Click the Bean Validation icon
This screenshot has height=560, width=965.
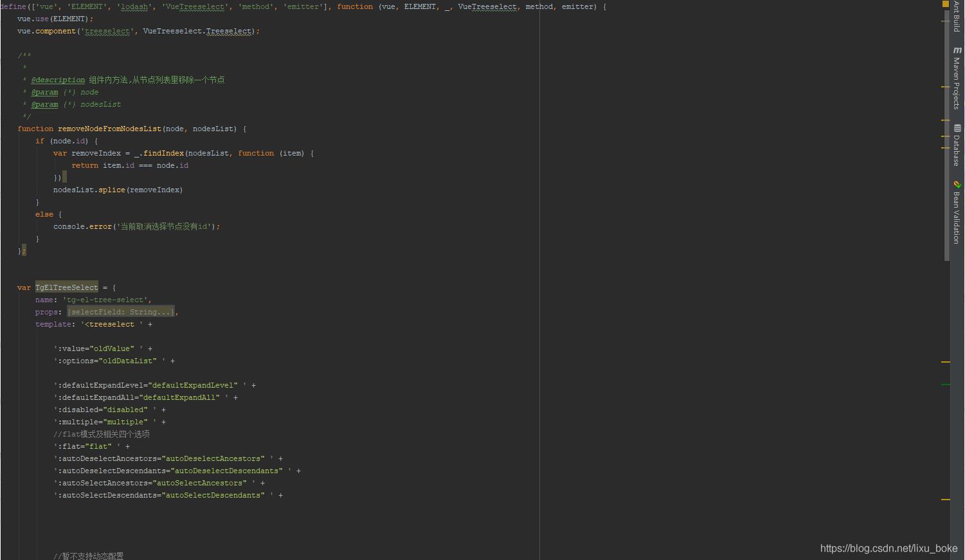coord(957,185)
